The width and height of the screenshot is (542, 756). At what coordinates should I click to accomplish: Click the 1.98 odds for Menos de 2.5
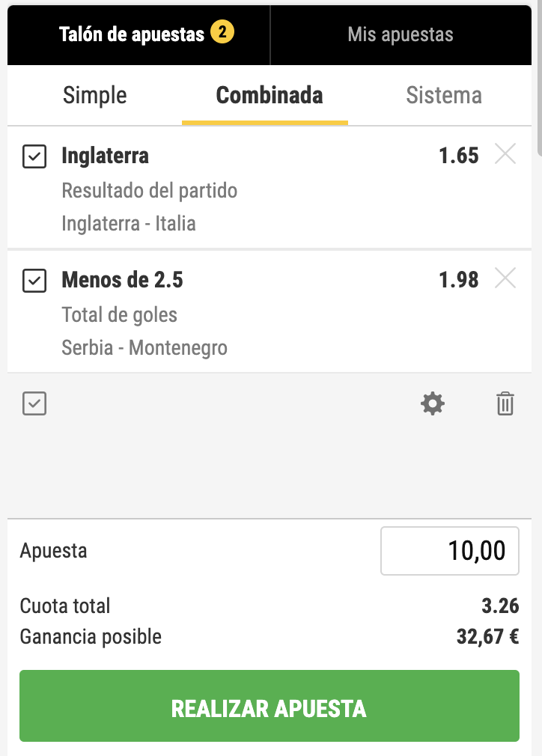[459, 280]
